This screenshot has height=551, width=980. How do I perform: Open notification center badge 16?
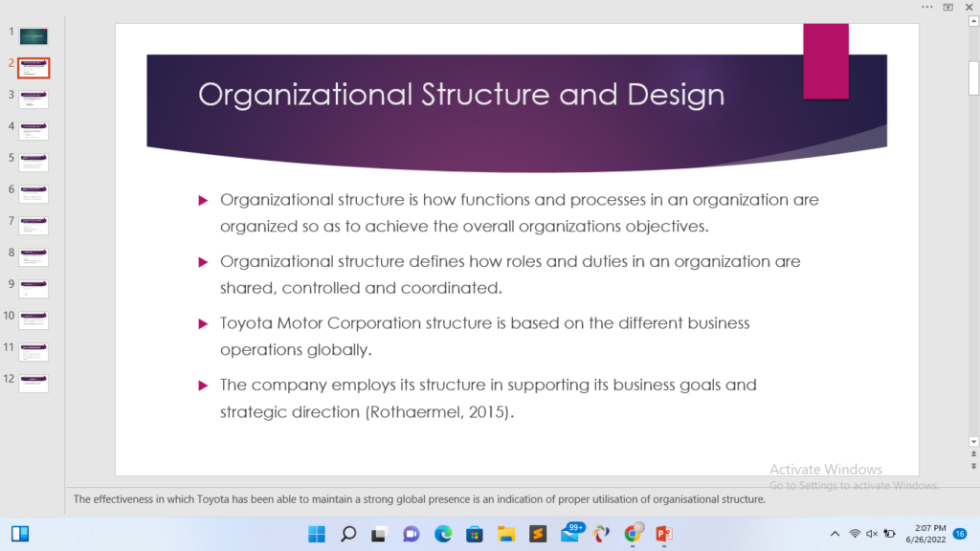point(960,534)
